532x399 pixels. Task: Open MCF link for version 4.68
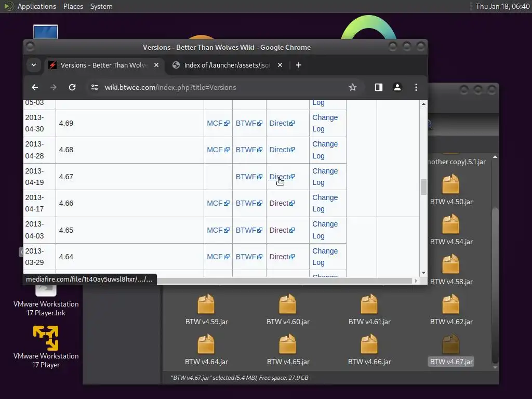tap(218, 150)
